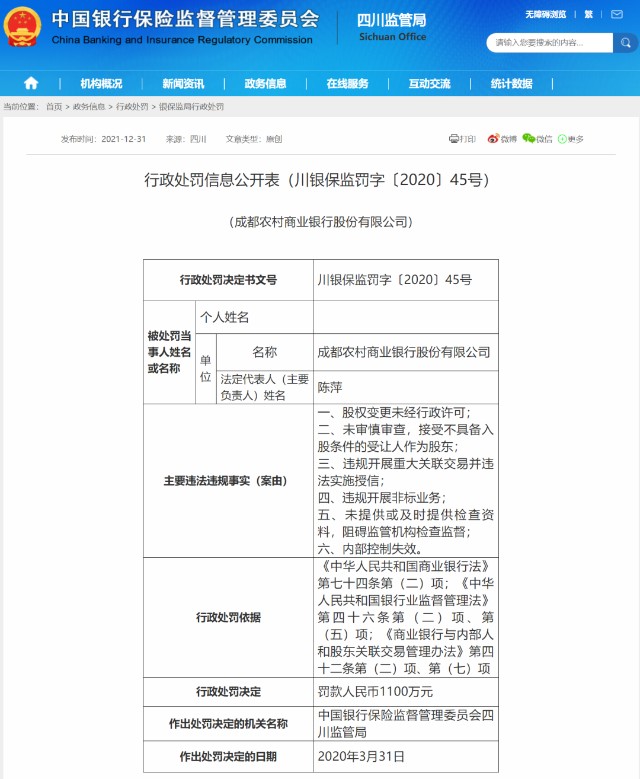Click breadcrumb 首页

[x=54, y=106]
